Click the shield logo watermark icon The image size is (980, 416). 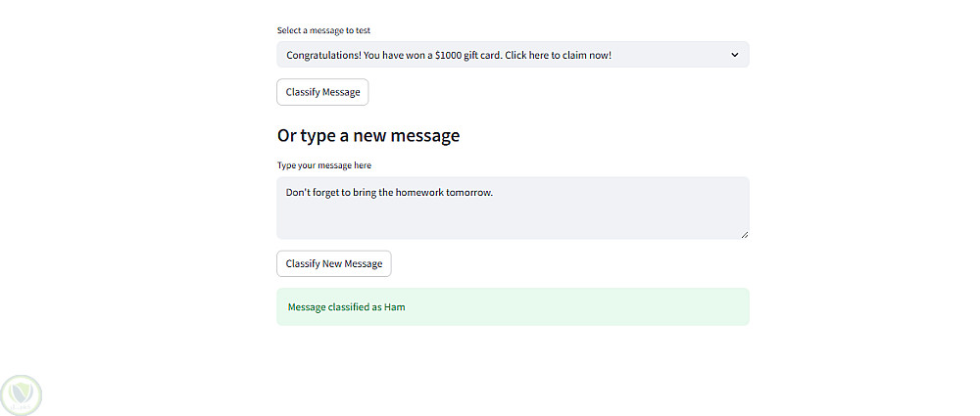(x=22, y=394)
